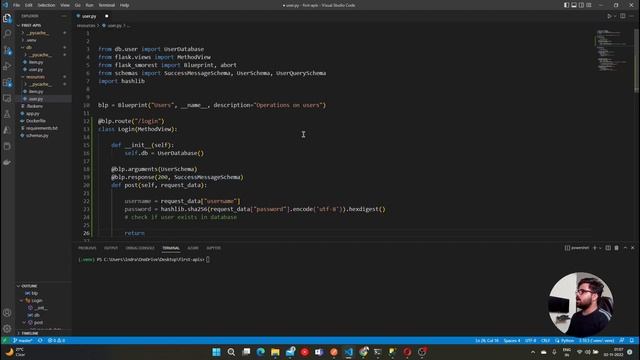Toggle the primary side bar layout button
640x360 pixels.
[x=566, y=5]
